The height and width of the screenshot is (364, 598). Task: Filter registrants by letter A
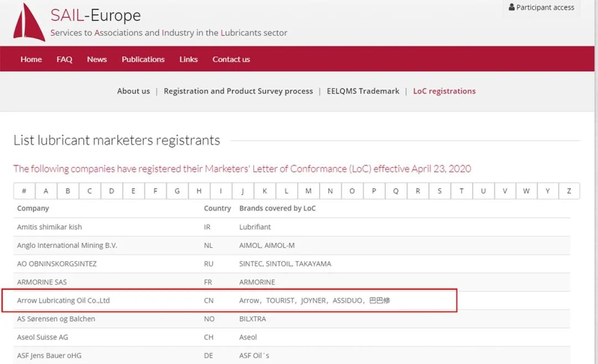pyautogui.click(x=46, y=191)
